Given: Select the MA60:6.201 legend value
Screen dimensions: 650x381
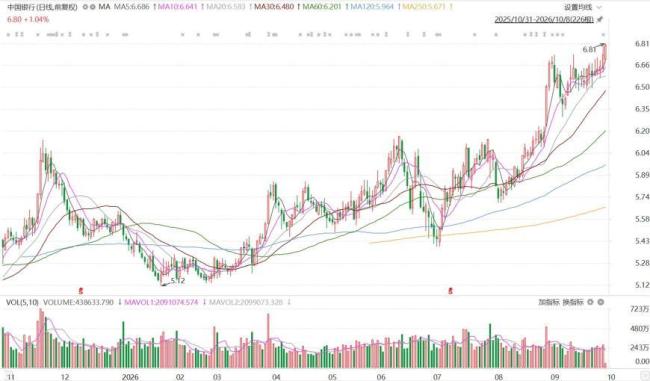Looking at the screenshot, I should point(322,7).
